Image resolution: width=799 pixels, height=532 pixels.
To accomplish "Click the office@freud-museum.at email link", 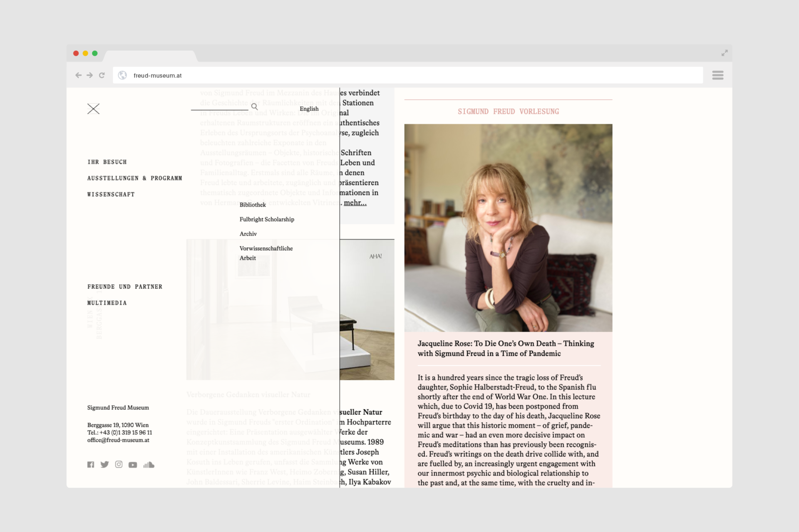I will click(118, 440).
